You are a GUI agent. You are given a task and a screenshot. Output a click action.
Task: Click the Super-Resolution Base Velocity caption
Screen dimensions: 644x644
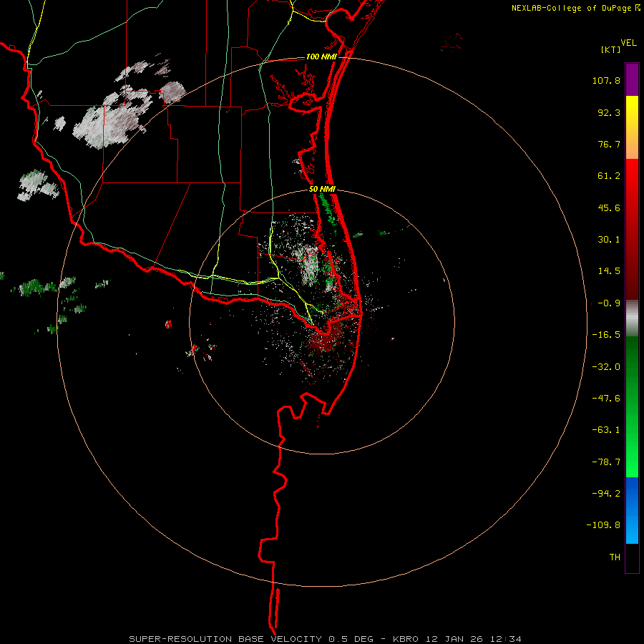(x=326, y=639)
